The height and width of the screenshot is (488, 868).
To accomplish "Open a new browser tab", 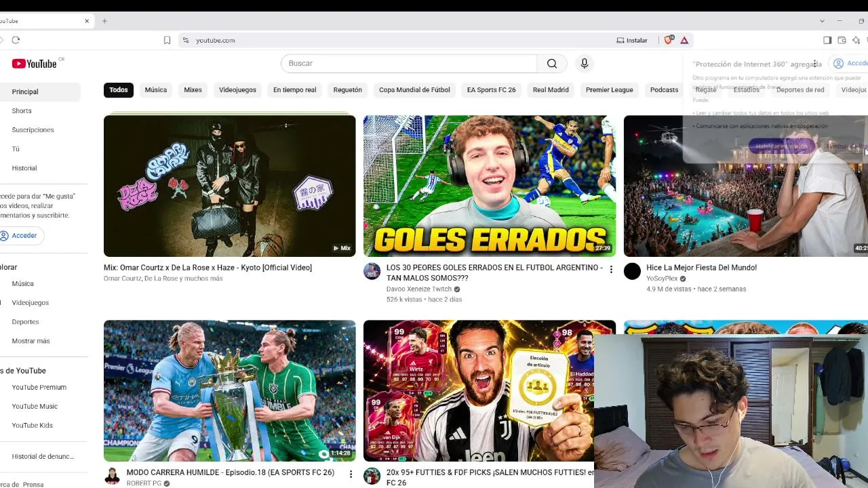I will (104, 21).
